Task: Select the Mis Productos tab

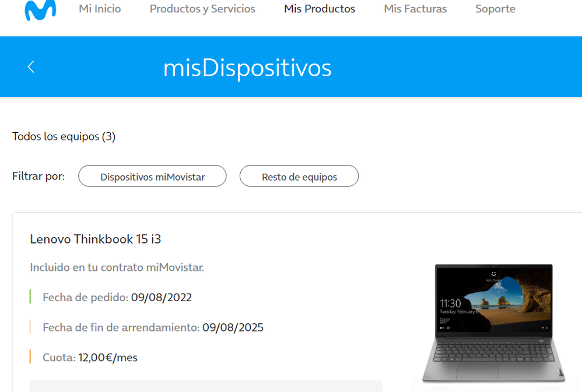Action: [320, 9]
